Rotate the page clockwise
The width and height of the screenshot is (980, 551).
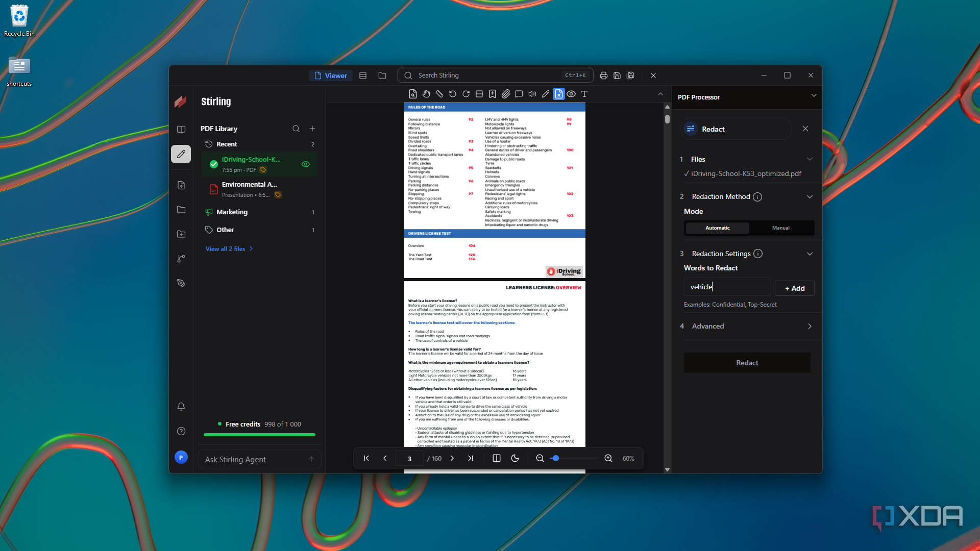click(466, 94)
